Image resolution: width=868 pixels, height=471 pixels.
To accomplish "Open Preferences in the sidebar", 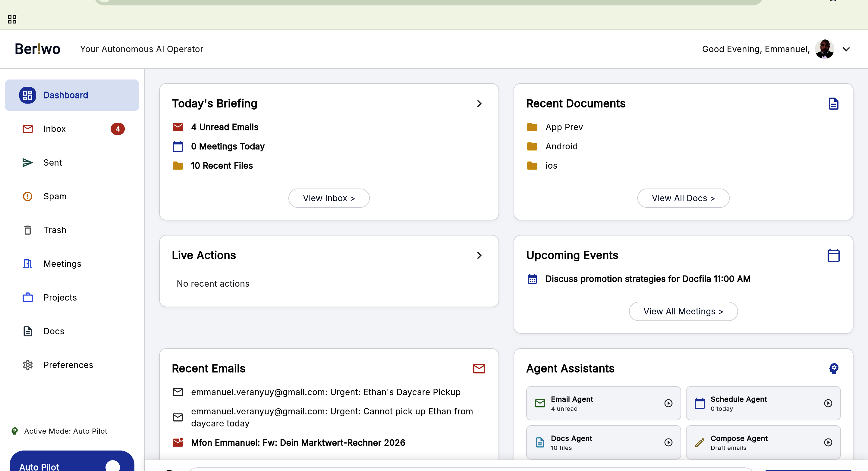I will (68, 365).
